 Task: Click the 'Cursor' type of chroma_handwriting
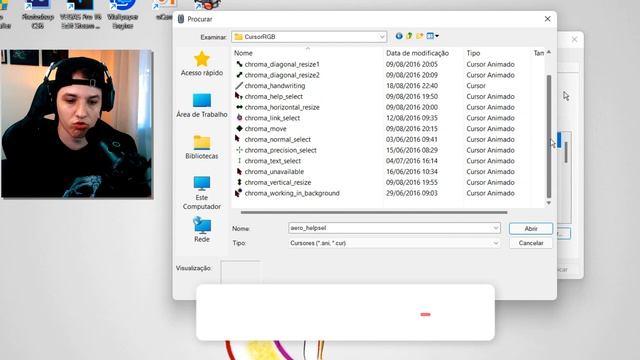pos(476,86)
